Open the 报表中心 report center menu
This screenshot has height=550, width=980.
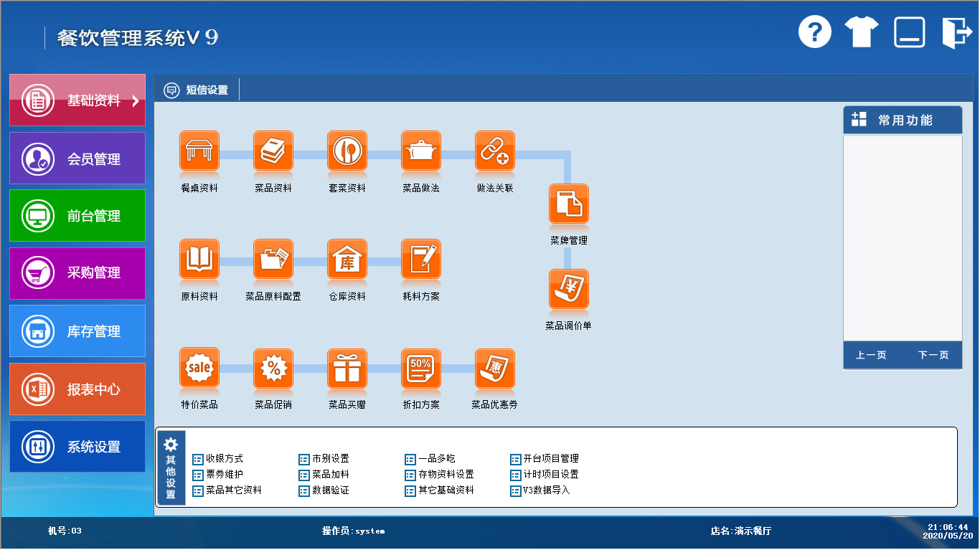(x=77, y=389)
